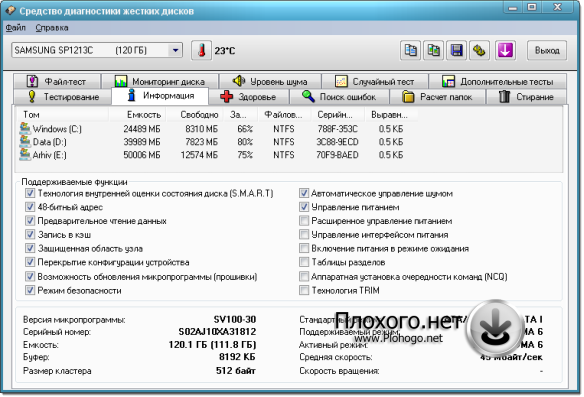Click the 8192 КБ buffer value

(237, 357)
